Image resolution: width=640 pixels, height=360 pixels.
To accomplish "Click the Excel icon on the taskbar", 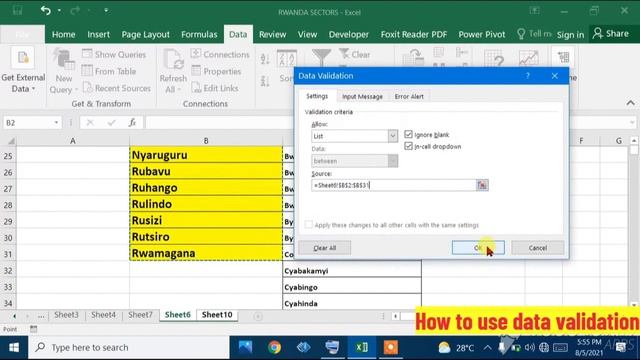I will [362, 347].
